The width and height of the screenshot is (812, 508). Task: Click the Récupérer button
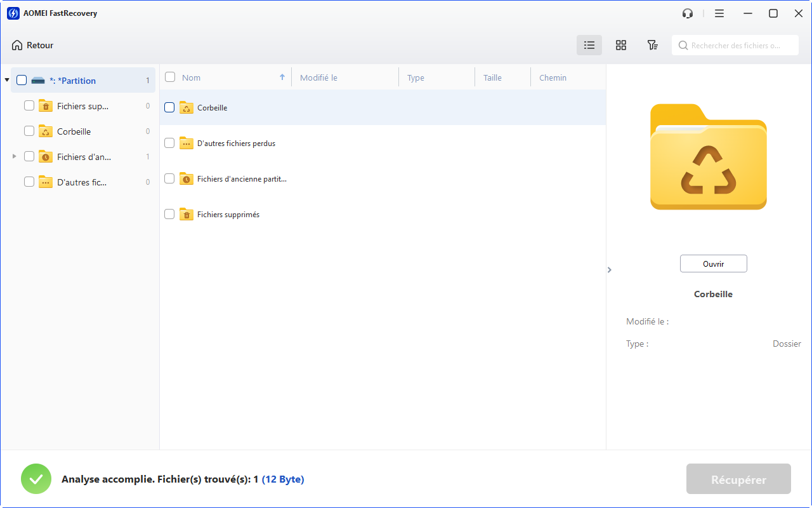click(x=738, y=479)
